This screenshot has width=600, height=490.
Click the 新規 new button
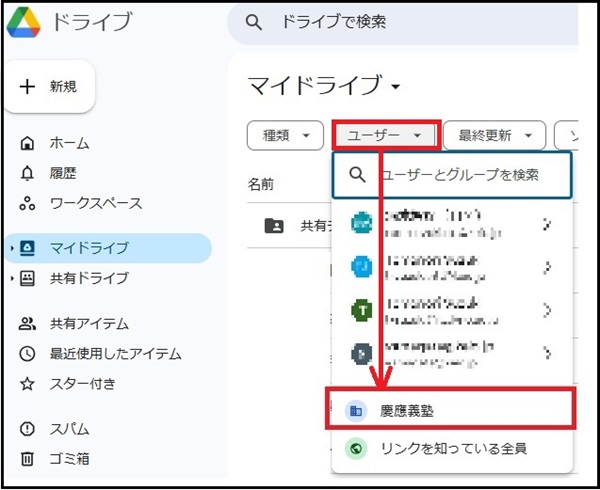[49, 87]
